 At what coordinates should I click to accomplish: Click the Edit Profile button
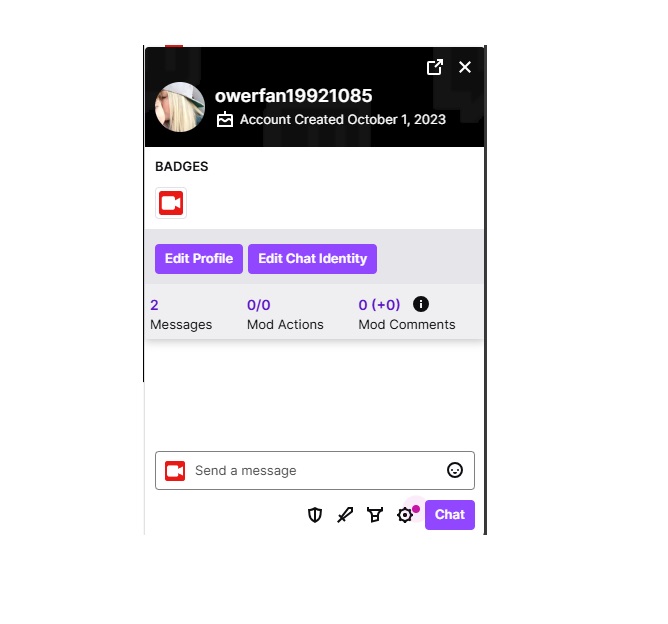(199, 259)
